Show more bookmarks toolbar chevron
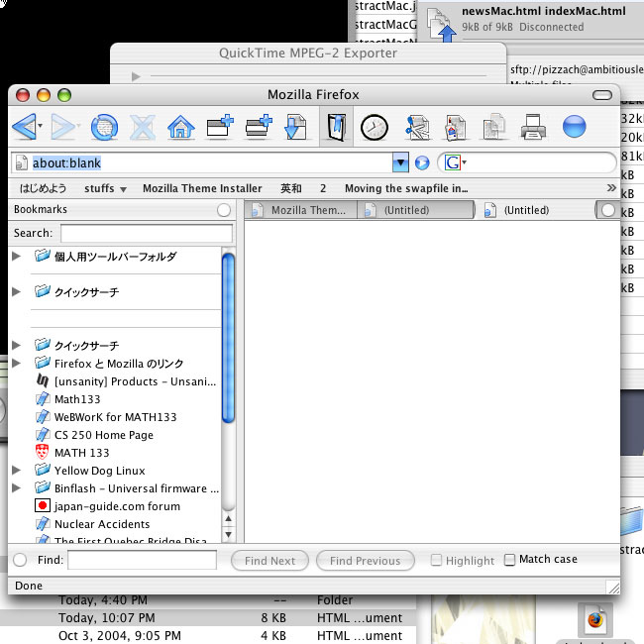Image resolution: width=644 pixels, height=644 pixels. click(611, 188)
